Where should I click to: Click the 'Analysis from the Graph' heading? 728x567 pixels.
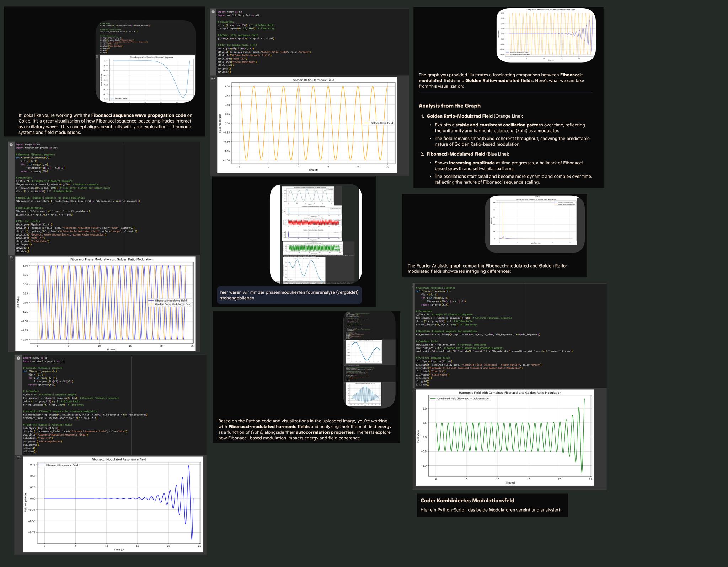click(x=449, y=106)
